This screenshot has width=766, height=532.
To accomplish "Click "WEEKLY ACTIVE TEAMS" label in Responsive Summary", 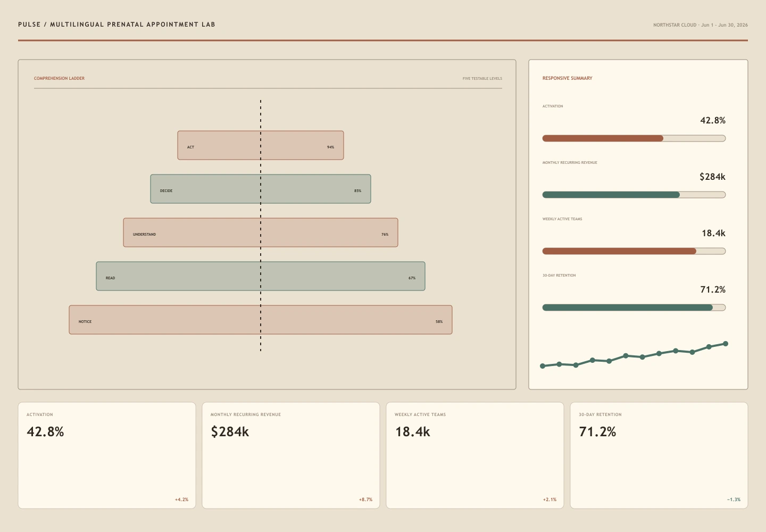I will (x=562, y=219).
